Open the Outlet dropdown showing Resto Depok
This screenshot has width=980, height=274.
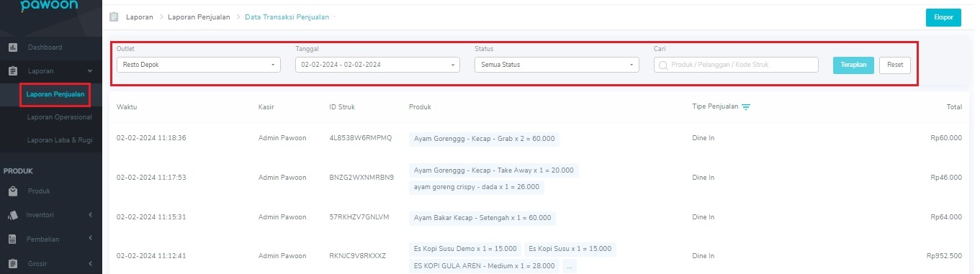[198, 65]
